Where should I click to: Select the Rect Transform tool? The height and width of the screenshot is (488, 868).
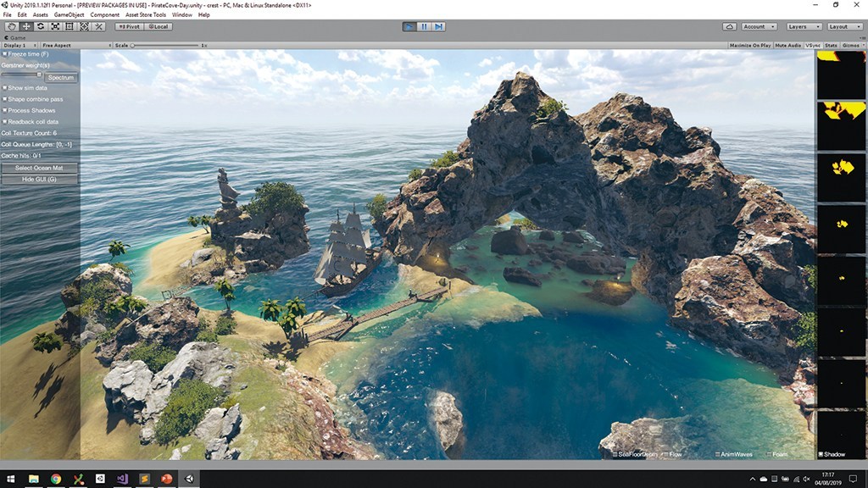tap(70, 26)
